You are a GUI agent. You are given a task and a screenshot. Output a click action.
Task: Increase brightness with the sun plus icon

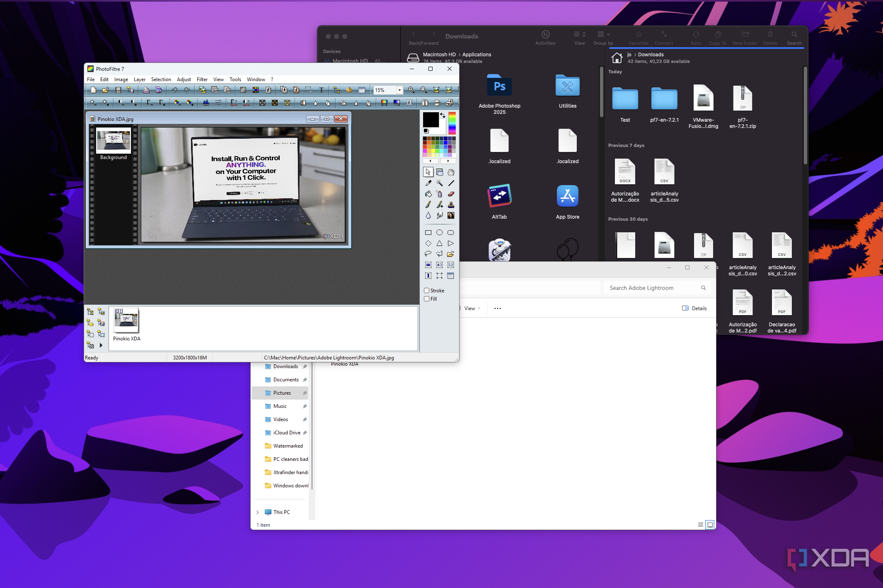[x=106, y=102]
